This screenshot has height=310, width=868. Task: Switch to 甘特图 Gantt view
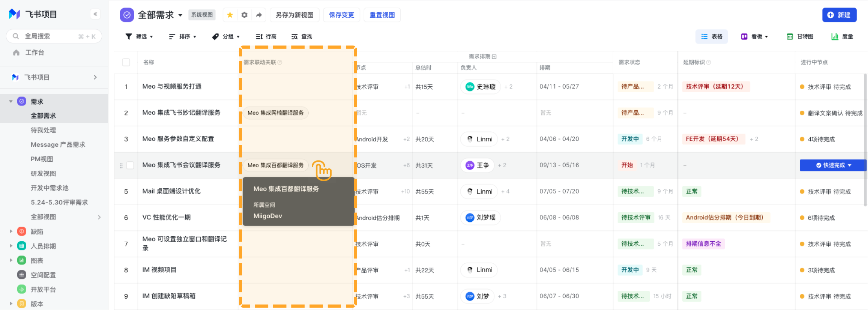(800, 36)
